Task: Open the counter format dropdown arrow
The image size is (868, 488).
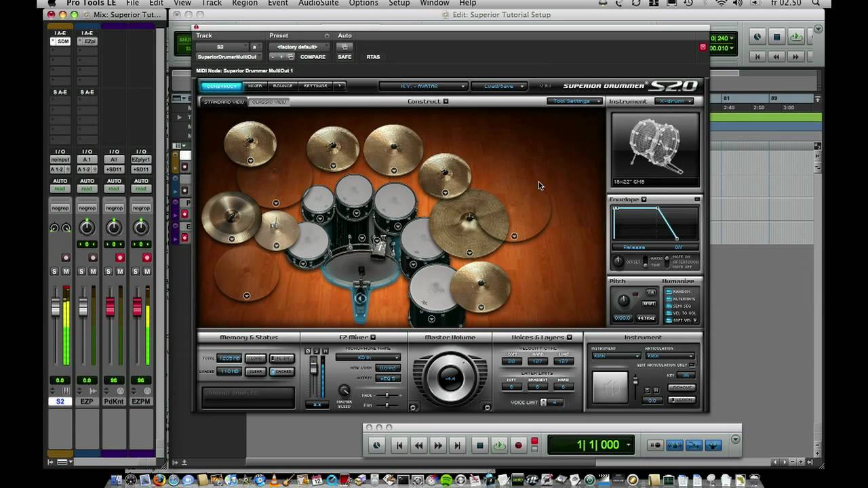Action: coord(629,445)
